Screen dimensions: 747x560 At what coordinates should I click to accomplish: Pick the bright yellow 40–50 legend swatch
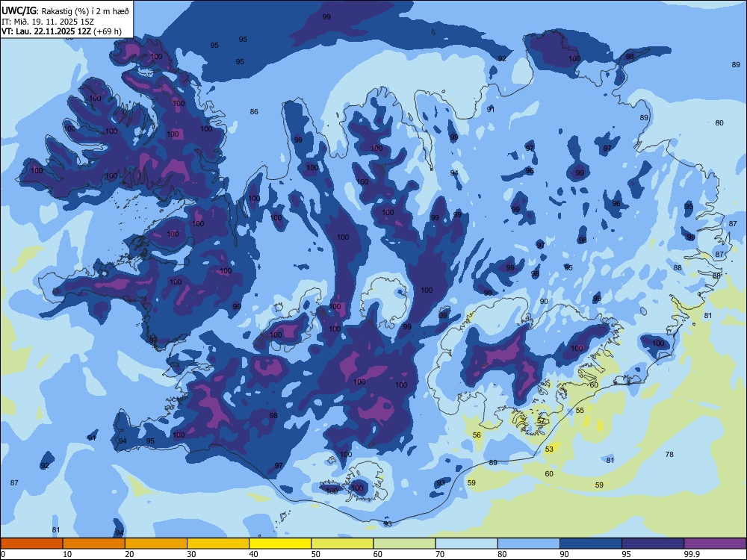click(280, 544)
